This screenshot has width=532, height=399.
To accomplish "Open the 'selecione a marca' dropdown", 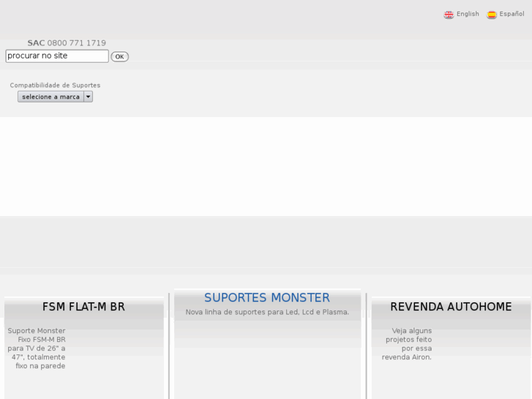I will click(55, 97).
